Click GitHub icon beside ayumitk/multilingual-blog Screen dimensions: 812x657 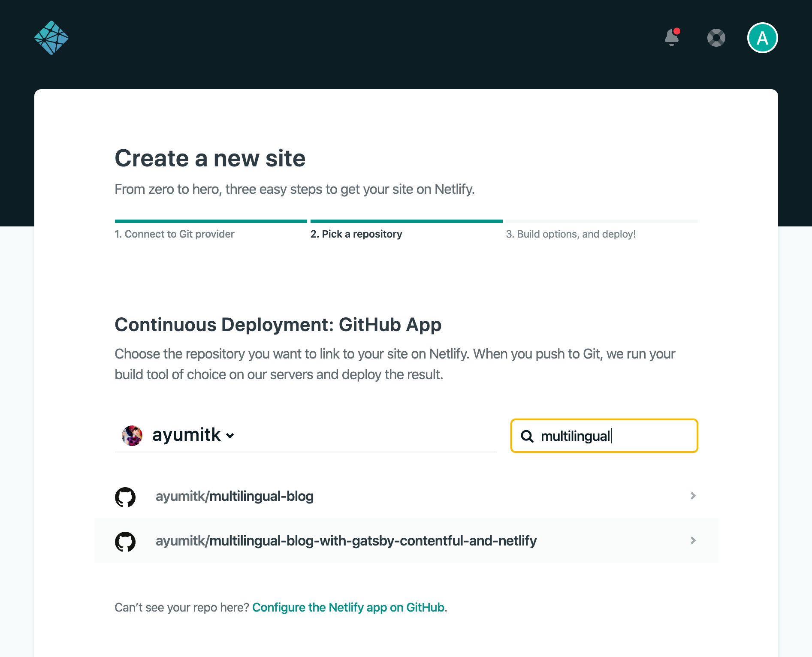tap(125, 497)
